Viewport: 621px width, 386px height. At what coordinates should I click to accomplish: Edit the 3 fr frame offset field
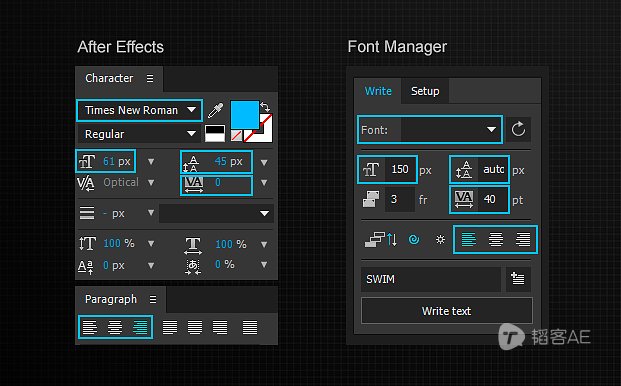(x=400, y=199)
